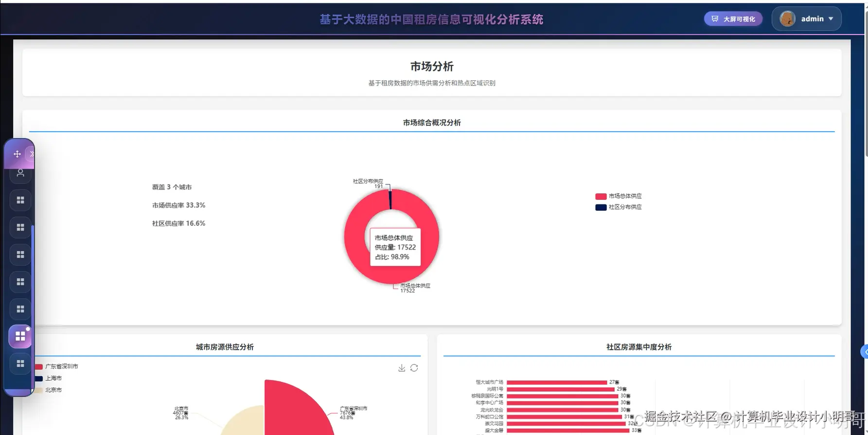
Task: Open the user profile icon in sidebar
Action: click(x=20, y=173)
